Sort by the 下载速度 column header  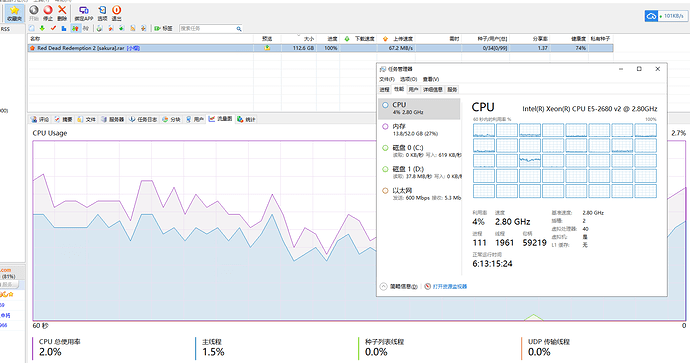coord(365,39)
